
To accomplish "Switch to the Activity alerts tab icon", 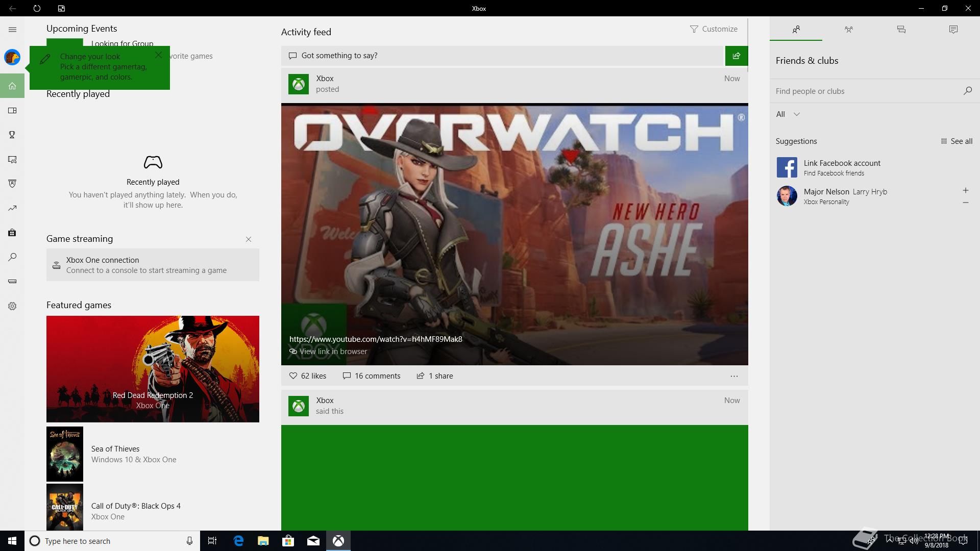I will pyautogui.click(x=953, y=30).
